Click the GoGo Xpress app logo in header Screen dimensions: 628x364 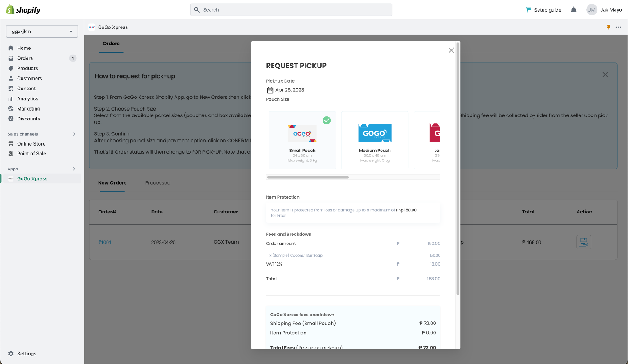pos(92,27)
